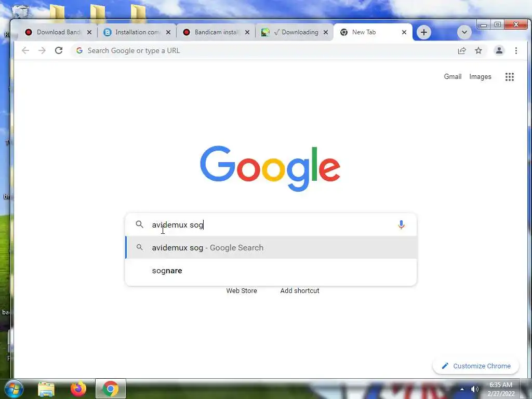Open the Chrome profile avatar
This screenshot has width=532, height=399.
[499, 50]
